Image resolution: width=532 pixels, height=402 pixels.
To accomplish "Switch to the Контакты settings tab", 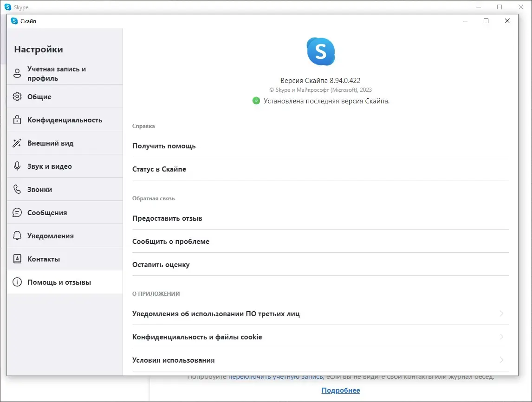I will (x=65, y=259).
